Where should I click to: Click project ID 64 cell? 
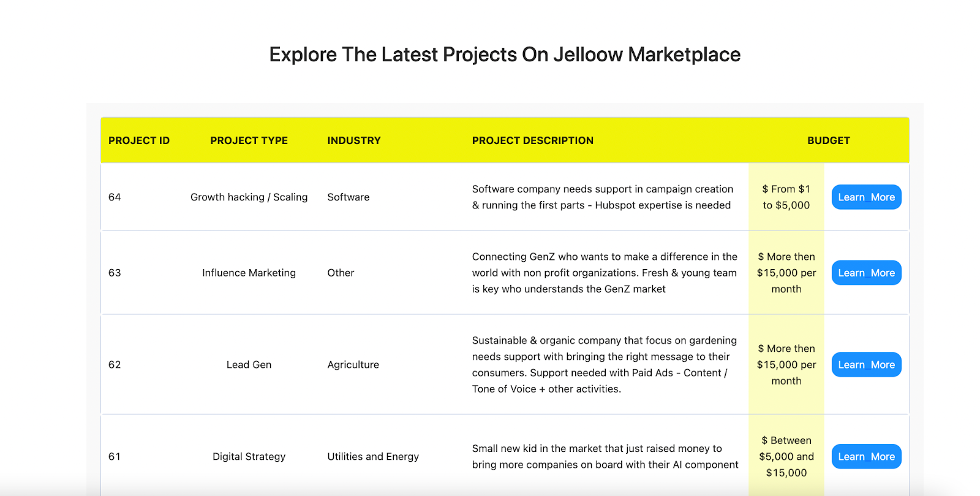[x=115, y=197]
